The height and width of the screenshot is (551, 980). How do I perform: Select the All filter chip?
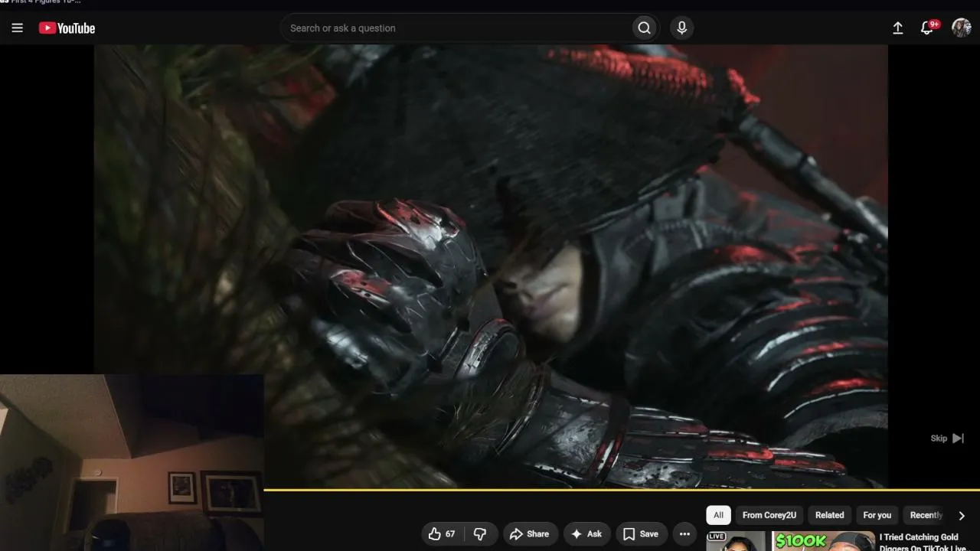click(718, 515)
